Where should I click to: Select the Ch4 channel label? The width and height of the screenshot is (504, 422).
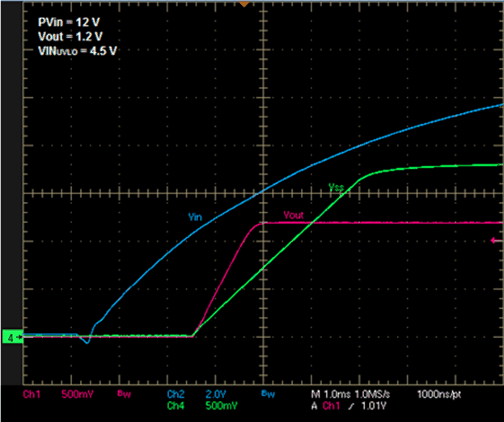coord(176,406)
